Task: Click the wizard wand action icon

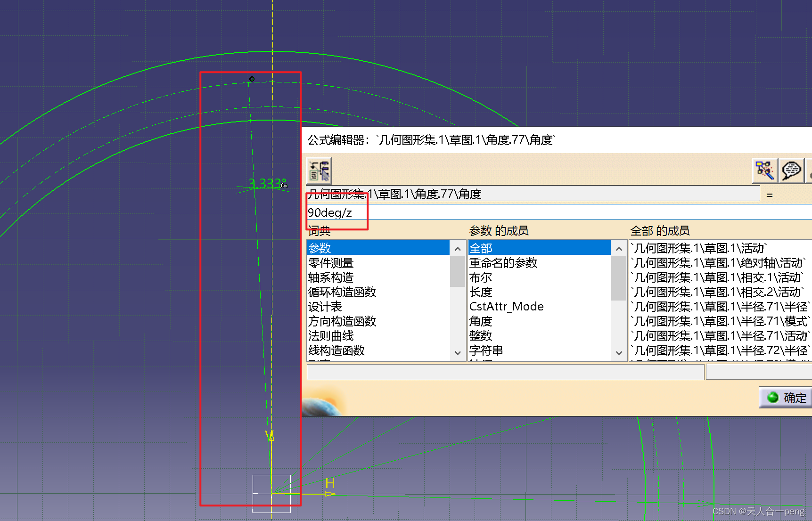Action: [x=764, y=171]
